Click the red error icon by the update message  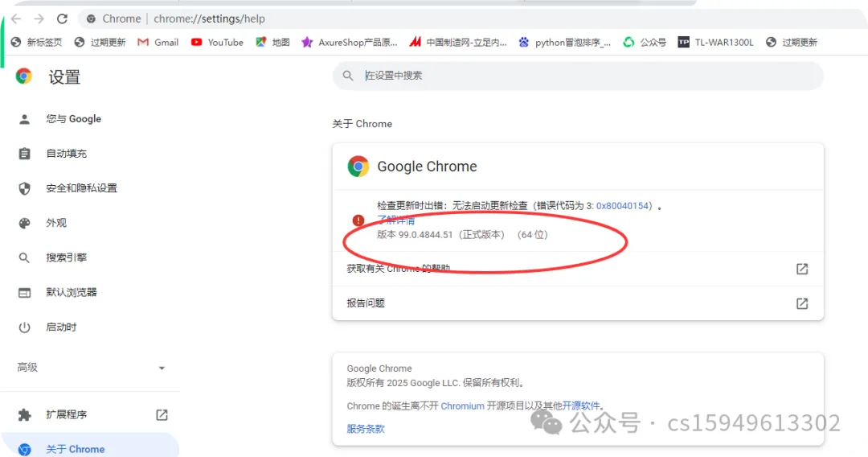click(x=358, y=220)
